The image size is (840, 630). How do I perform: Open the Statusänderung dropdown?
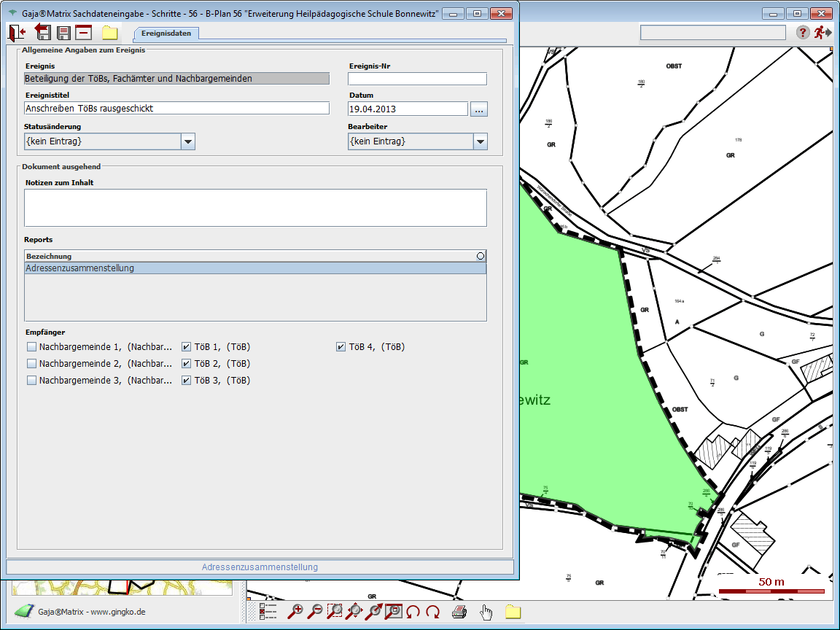point(188,141)
